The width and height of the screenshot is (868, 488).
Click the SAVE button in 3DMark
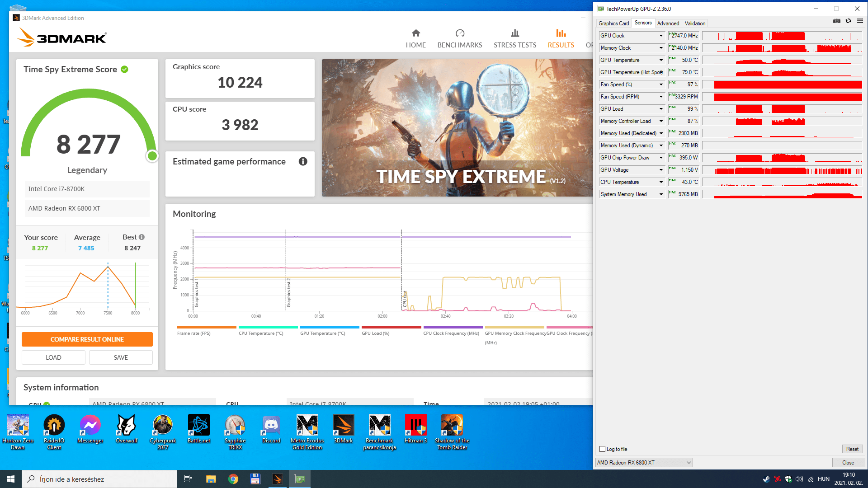[x=121, y=357]
